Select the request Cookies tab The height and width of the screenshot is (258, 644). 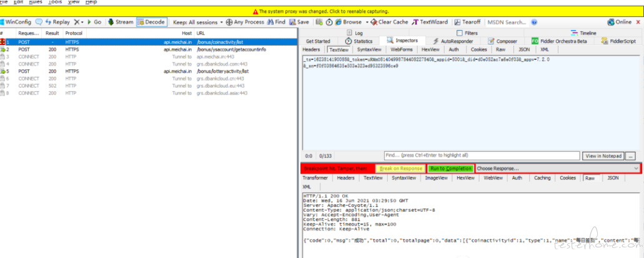pyautogui.click(x=478, y=49)
